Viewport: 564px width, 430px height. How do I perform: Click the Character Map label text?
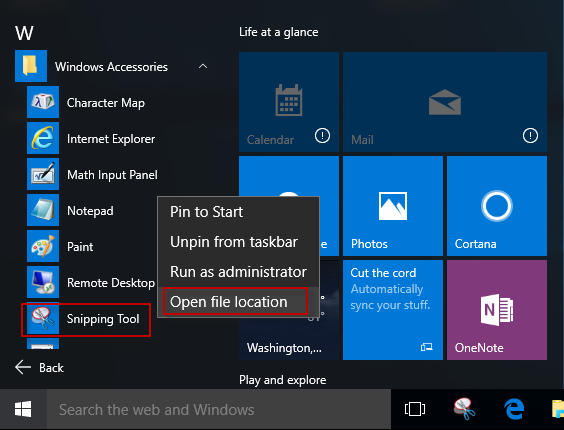point(106,103)
